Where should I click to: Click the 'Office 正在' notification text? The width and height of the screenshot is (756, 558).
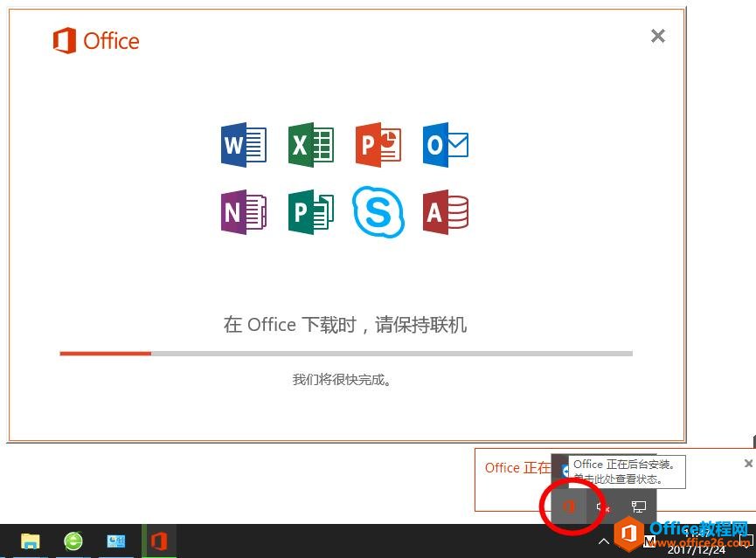[517, 468]
